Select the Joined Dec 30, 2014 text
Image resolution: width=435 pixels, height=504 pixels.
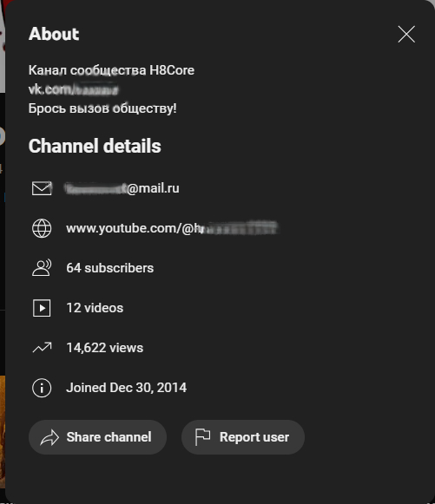pyautogui.click(x=127, y=388)
